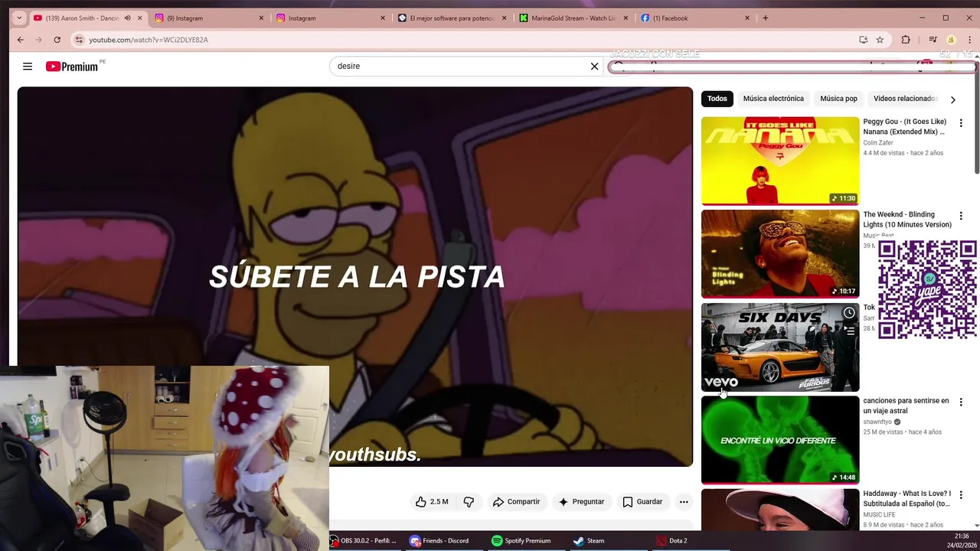View site information icon in address bar

click(79, 40)
